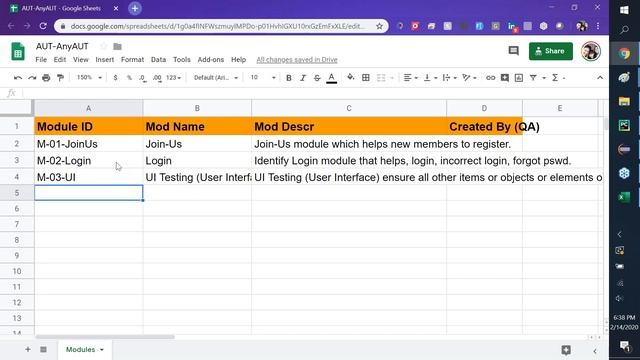Toggle Strikethrough formatting
Screen dimensions: 640x360
[317, 78]
